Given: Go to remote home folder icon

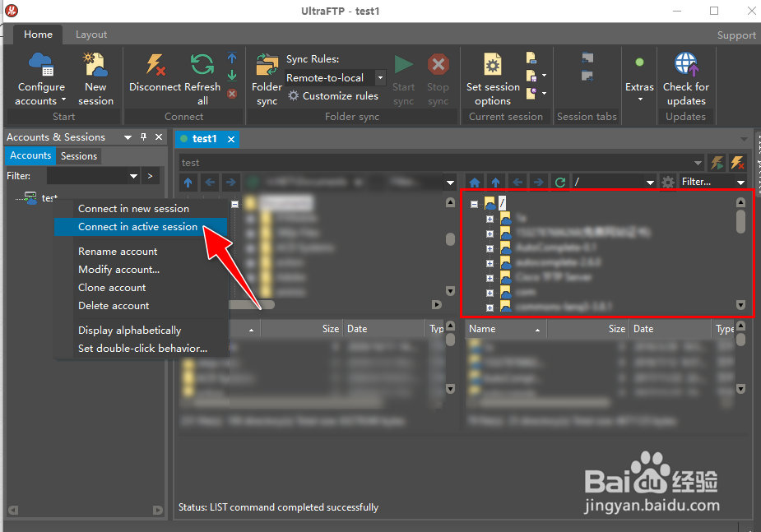Looking at the screenshot, I should 475,183.
